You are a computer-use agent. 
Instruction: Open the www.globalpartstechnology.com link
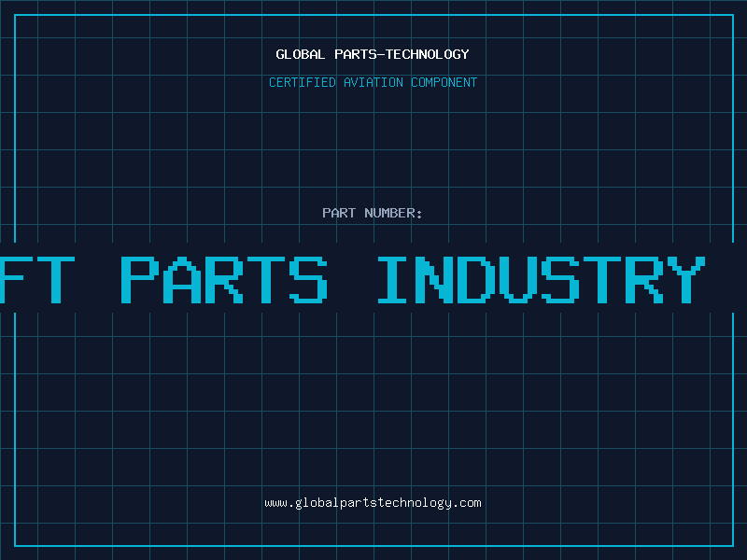pyautogui.click(x=373, y=503)
